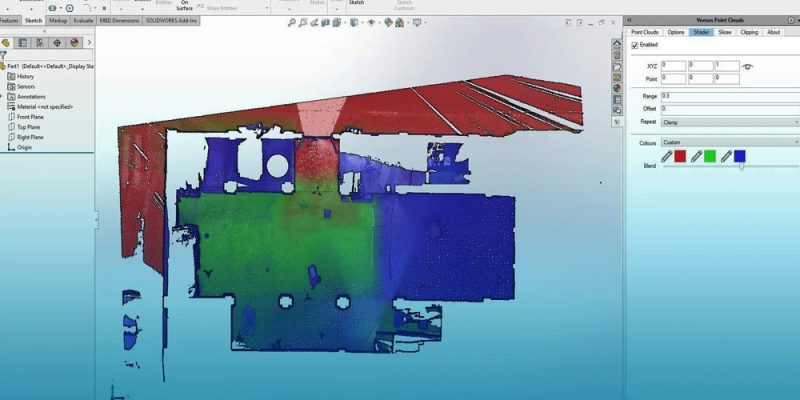Switch to the Slices tab
The image size is (800, 400).
724,32
